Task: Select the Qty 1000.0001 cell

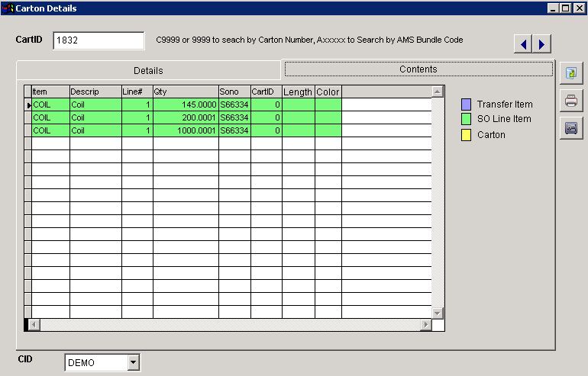Action: coord(186,130)
